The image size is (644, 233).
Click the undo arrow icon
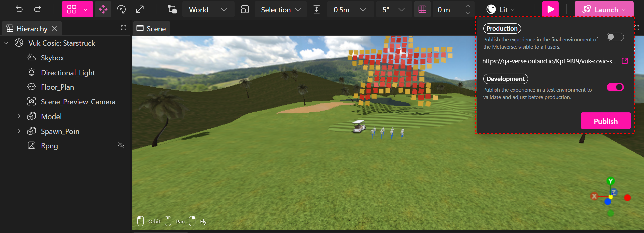point(19,9)
